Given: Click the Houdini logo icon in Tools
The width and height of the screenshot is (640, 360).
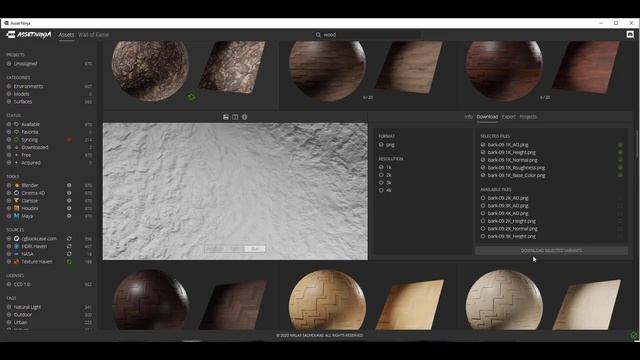Looking at the screenshot, I should [17, 208].
